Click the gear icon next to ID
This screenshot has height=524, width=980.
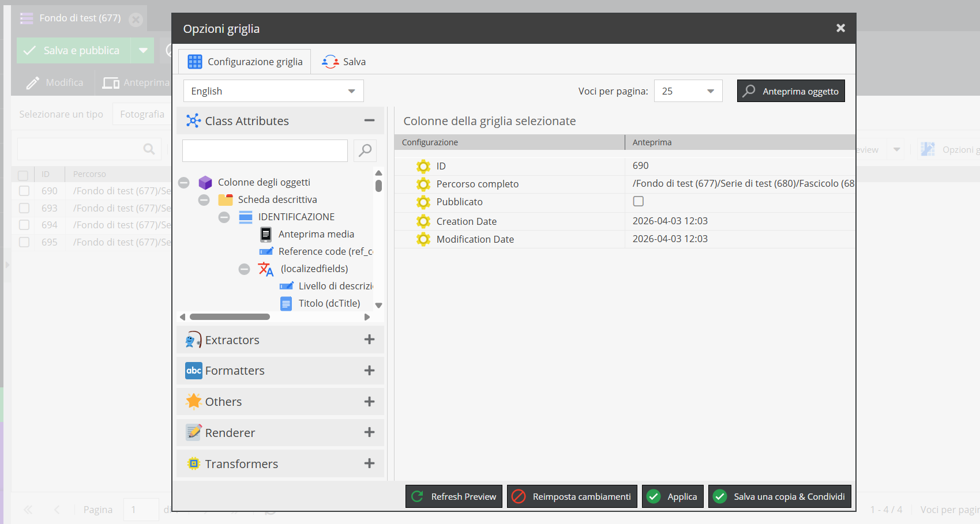pyautogui.click(x=423, y=167)
